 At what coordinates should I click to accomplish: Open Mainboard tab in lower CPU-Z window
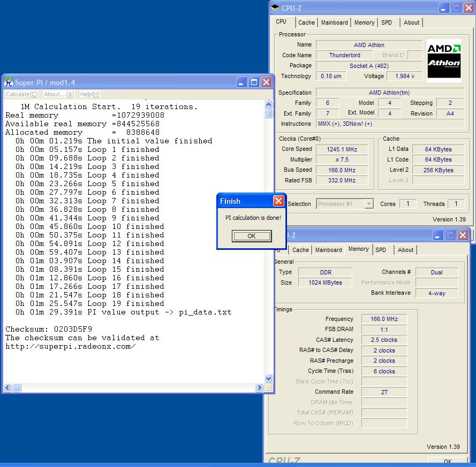[328, 250]
